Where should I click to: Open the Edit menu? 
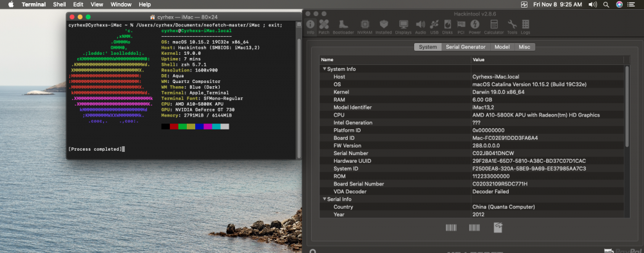[x=78, y=5]
